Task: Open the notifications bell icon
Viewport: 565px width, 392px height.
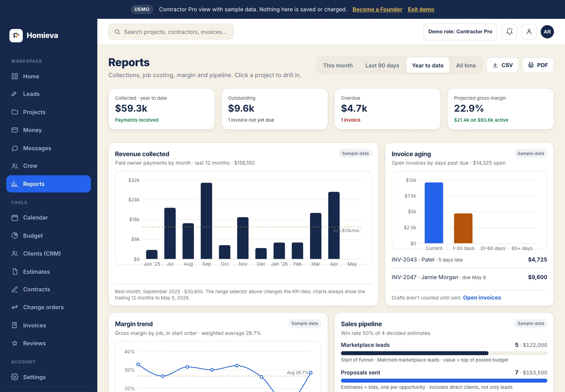Action: click(x=509, y=32)
